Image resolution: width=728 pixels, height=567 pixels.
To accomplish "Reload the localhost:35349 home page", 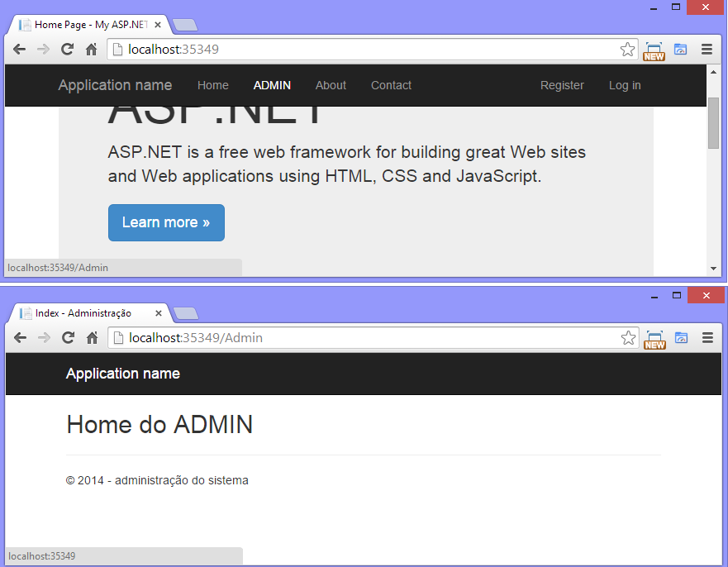I will 67,50.
